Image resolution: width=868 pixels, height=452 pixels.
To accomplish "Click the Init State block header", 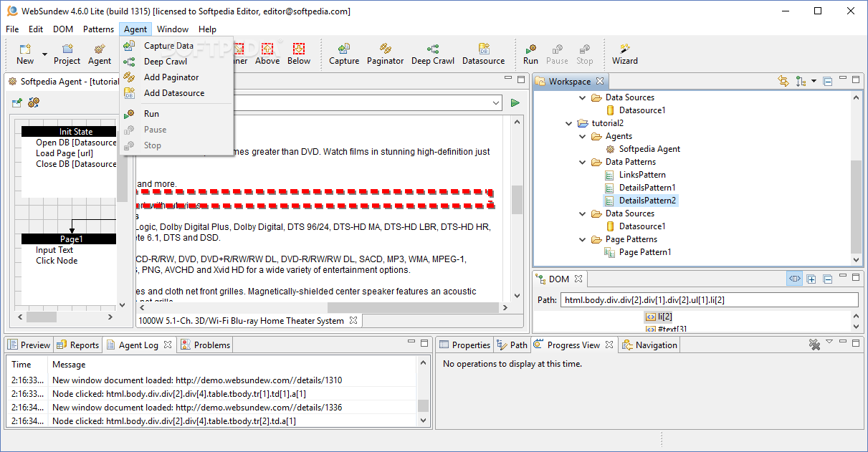I will click(x=69, y=132).
